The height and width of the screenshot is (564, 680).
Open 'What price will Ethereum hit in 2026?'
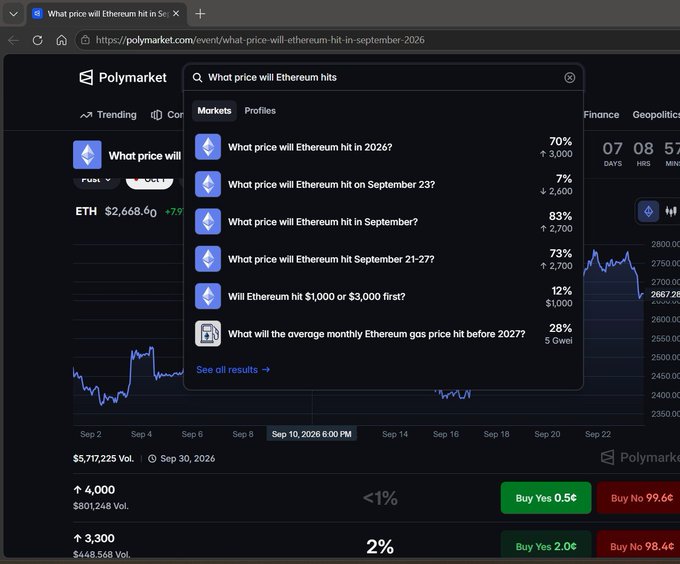383,147
